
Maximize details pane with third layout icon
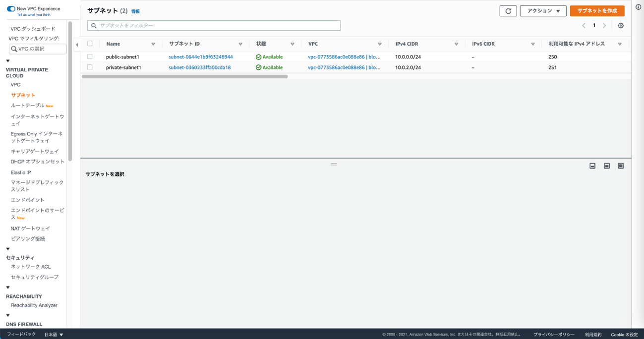pyautogui.click(x=621, y=166)
